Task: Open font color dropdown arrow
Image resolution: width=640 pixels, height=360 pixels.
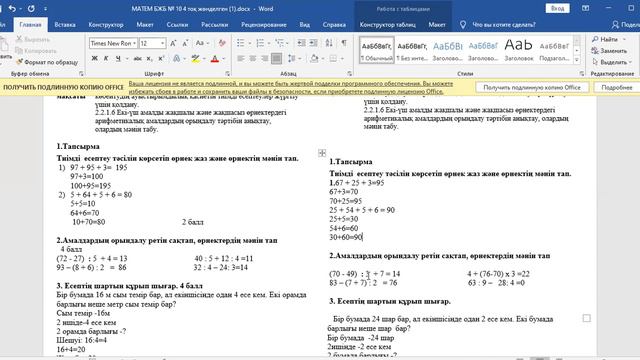Action: [x=224, y=59]
